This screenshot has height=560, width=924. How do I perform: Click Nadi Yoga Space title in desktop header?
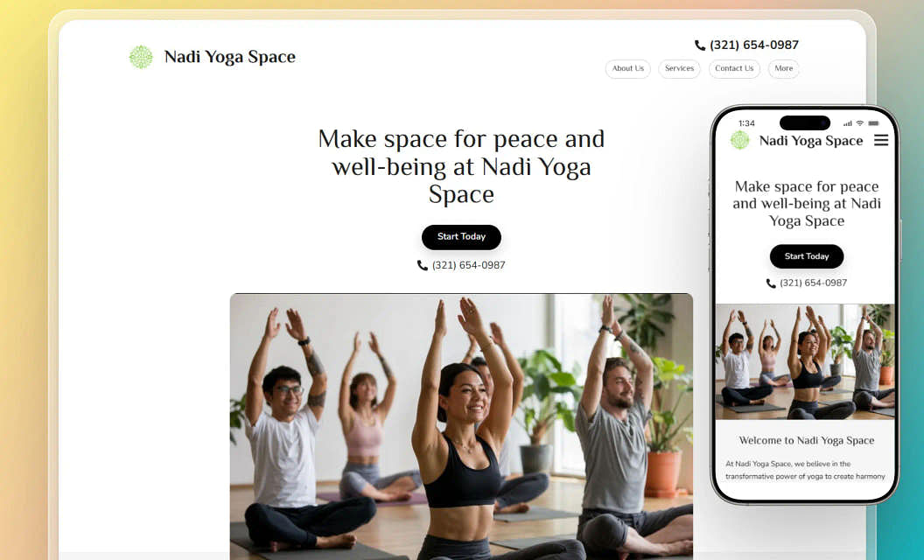pyautogui.click(x=230, y=57)
